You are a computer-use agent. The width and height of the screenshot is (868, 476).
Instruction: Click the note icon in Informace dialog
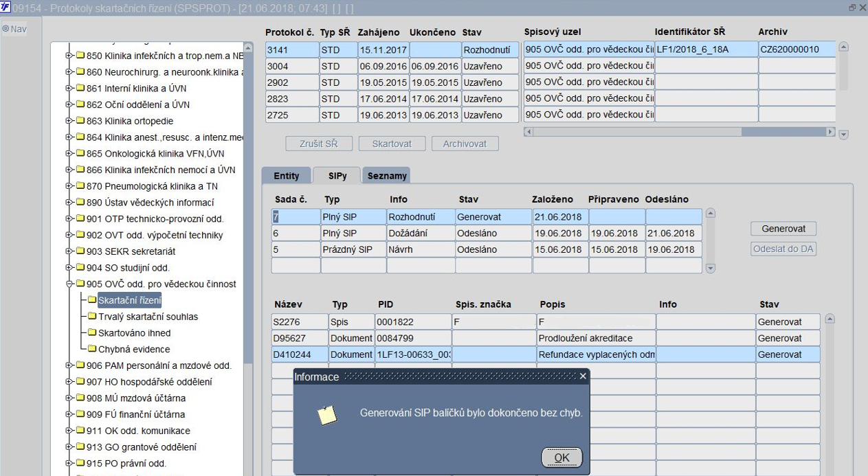click(x=327, y=414)
